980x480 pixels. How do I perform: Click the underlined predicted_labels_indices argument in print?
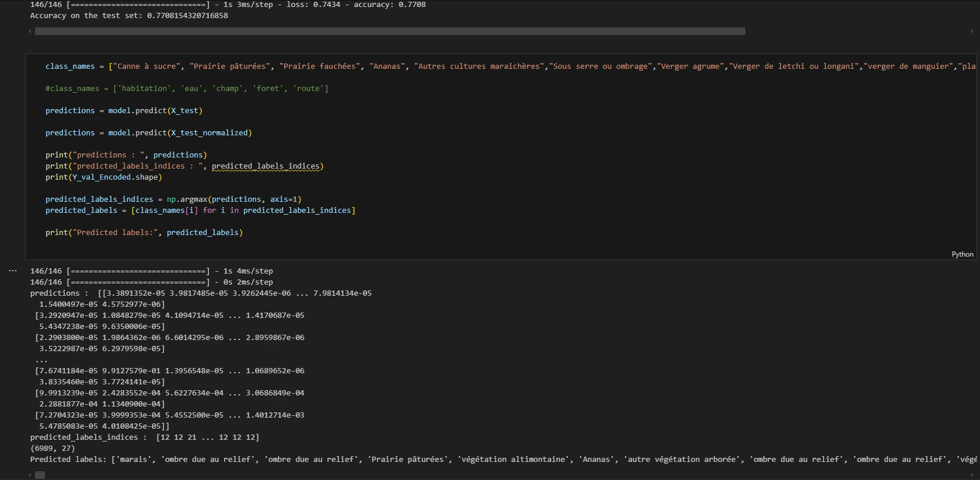[266, 166]
